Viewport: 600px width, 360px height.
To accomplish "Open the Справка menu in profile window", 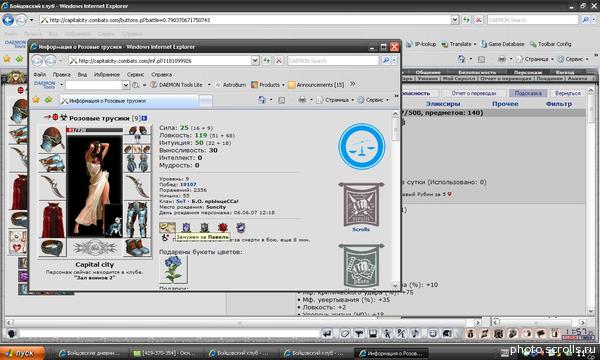I will [161, 74].
